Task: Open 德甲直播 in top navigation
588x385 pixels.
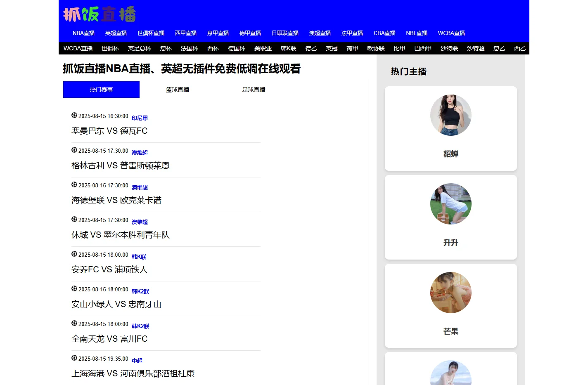Action: click(x=250, y=33)
